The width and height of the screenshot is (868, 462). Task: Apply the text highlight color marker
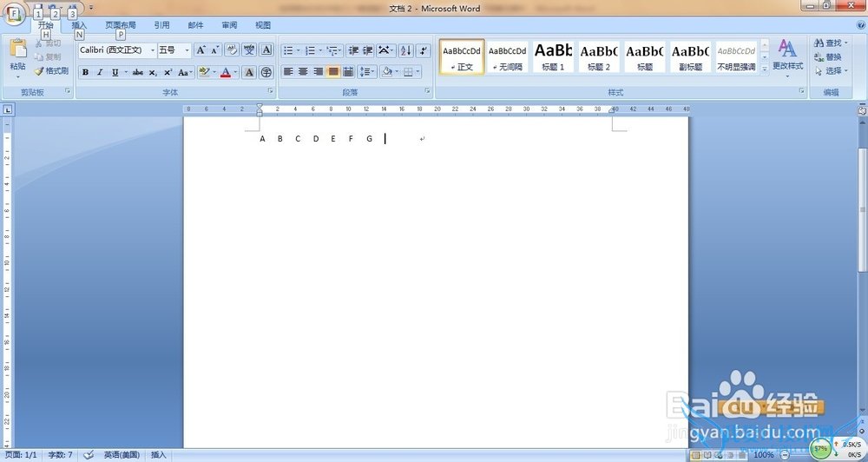[x=204, y=73]
